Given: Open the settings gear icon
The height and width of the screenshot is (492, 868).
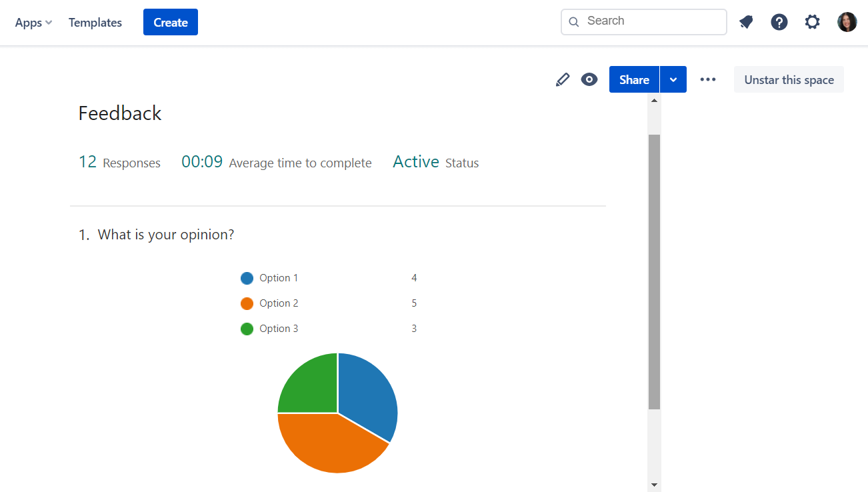Looking at the screenshot, I should (x=812, y=22).
